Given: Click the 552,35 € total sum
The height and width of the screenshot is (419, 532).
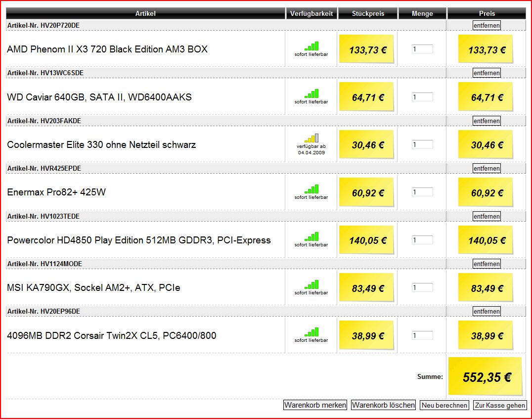Looking at the screenshot, I should click(x=486, y=376).
